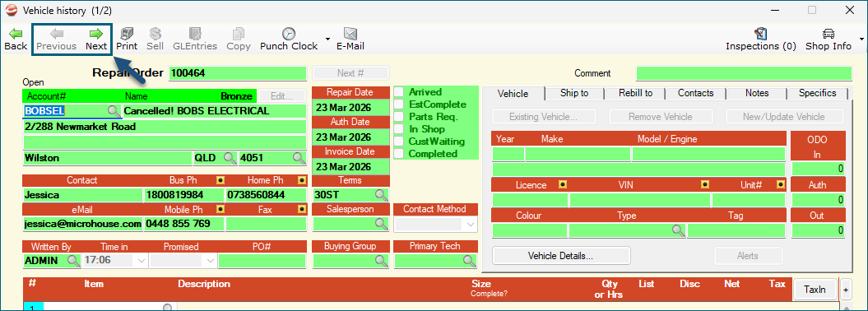Click the Alerts button
The height and width of the screenshot is (311, 868).
pyautogui.click(x=749, y=256)
